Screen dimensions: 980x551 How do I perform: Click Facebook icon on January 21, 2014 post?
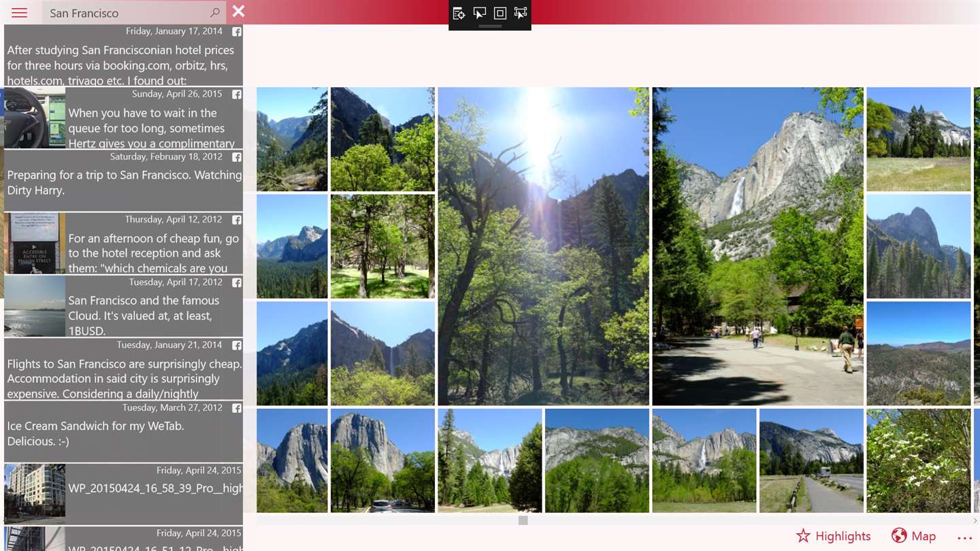(237, 345)
